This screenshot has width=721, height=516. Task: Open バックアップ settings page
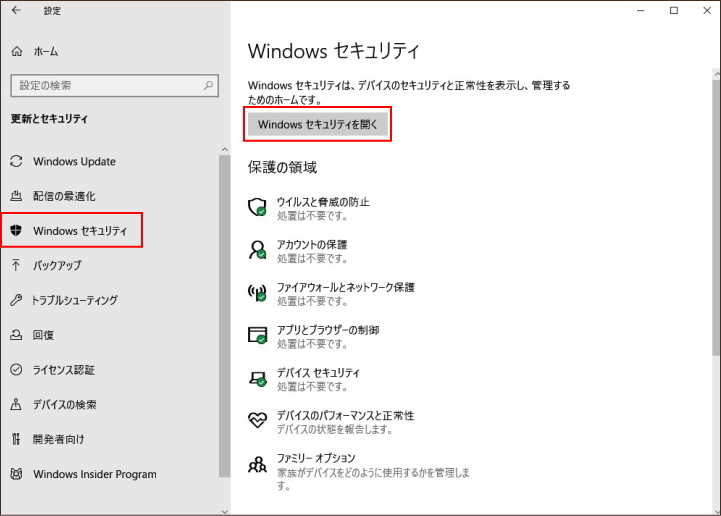pos(56,266)
